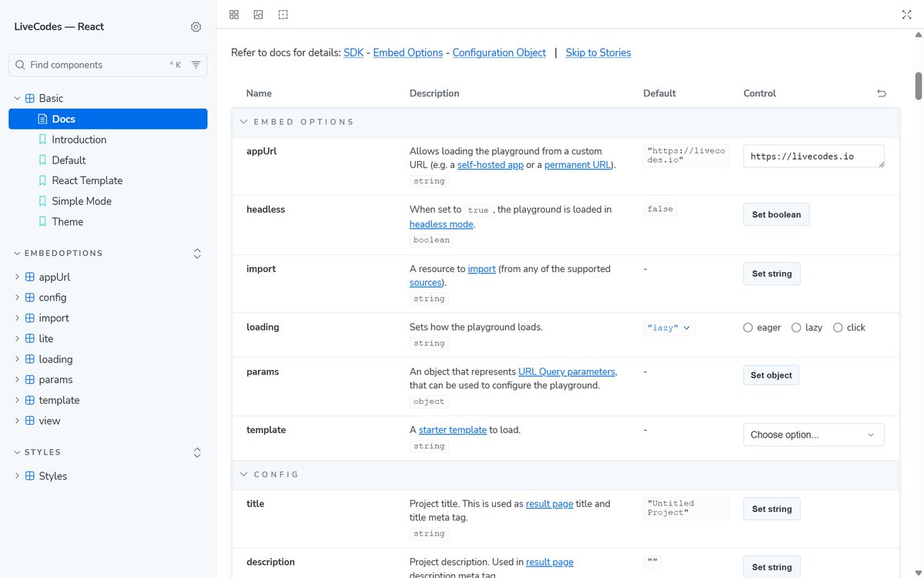
Task: Select the click loading radio option
Action: click(x=838, y=328)
